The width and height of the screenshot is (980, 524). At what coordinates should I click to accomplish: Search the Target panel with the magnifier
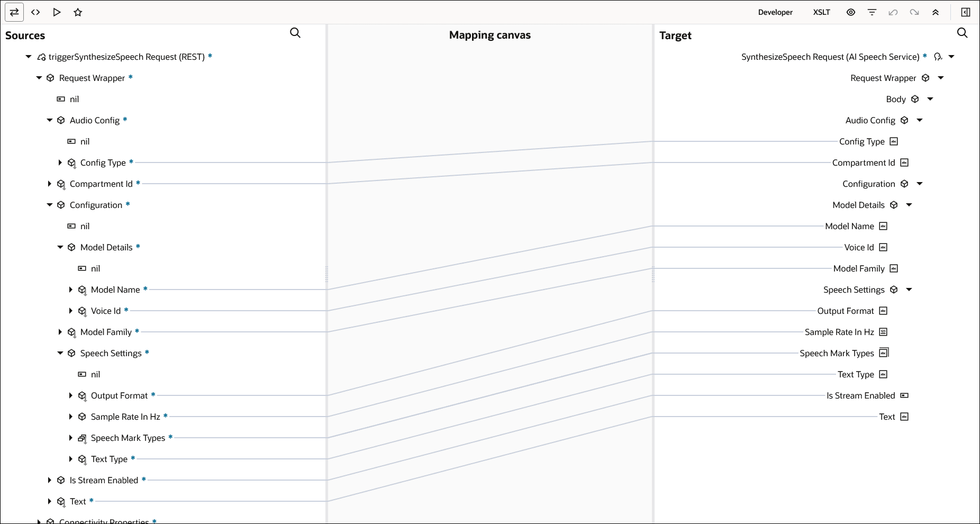pyautogui.click(x=963, y=33)
